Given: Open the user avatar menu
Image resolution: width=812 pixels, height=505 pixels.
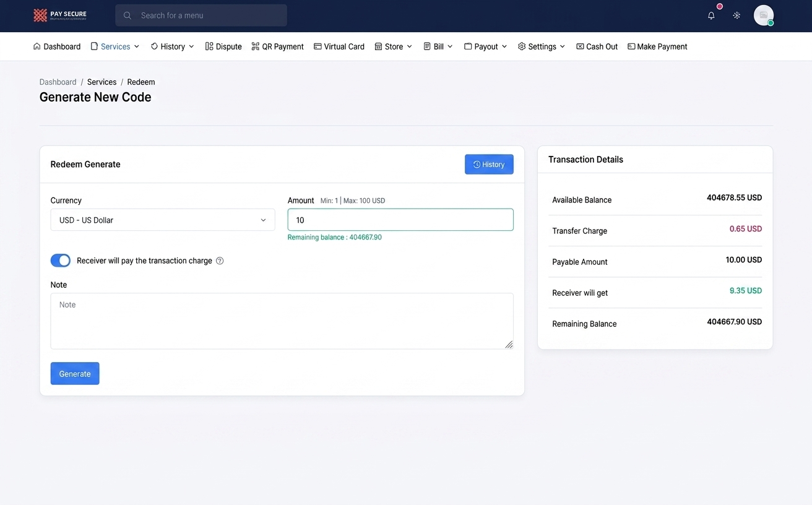Looking at the screenshot, I should (764, 15).
